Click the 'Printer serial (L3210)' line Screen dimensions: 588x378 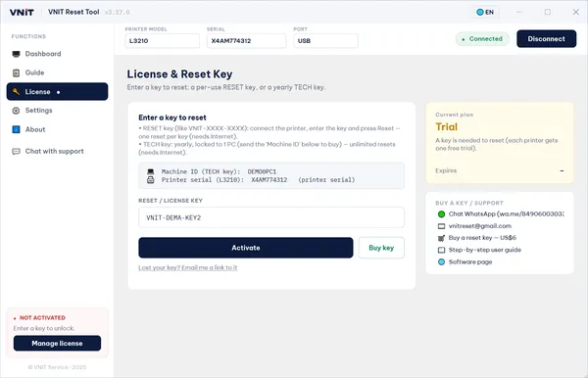coord(258,180)
